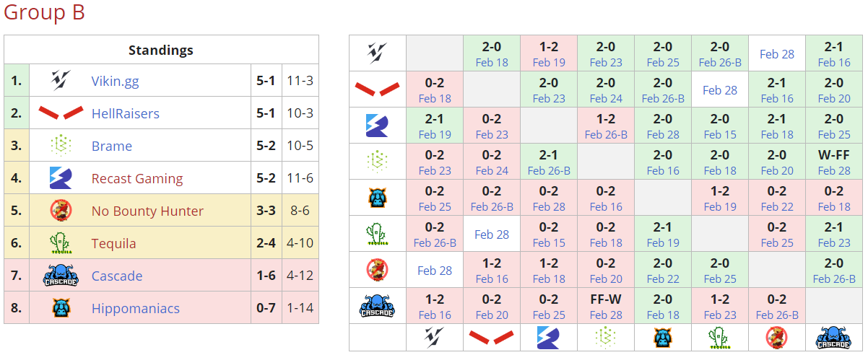
Task: Click the Hippomaniacs logo in the Standings table
Action: 61,308
